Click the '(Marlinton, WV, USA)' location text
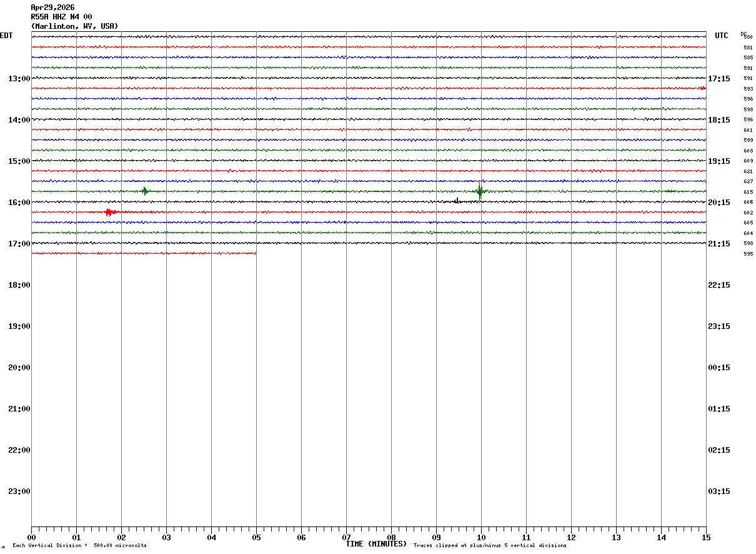 click(74, 26)
